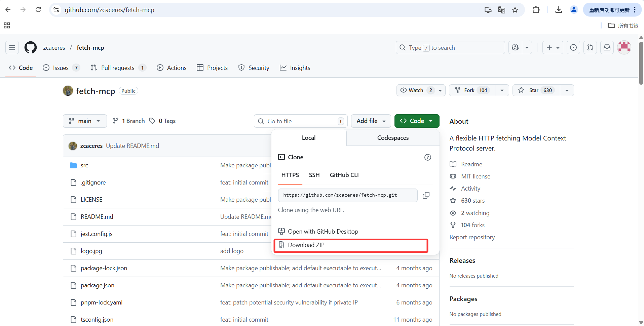Open the Activity link in About

(470, 189)
